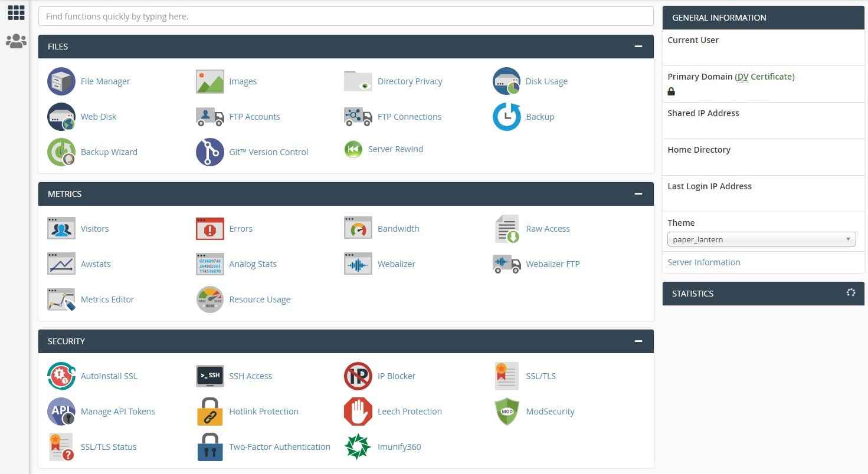
Task: Open the DV Certificate link
Action: [x=765, y=76]
